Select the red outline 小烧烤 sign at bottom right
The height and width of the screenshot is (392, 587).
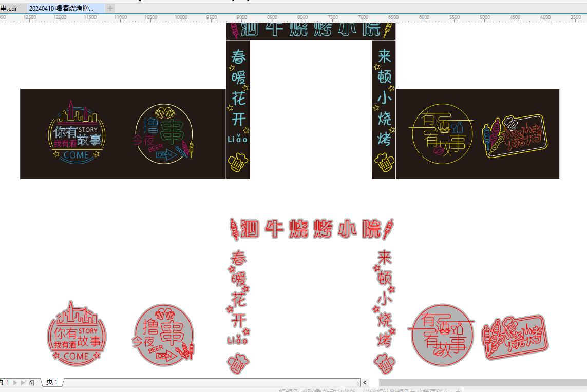515,337
